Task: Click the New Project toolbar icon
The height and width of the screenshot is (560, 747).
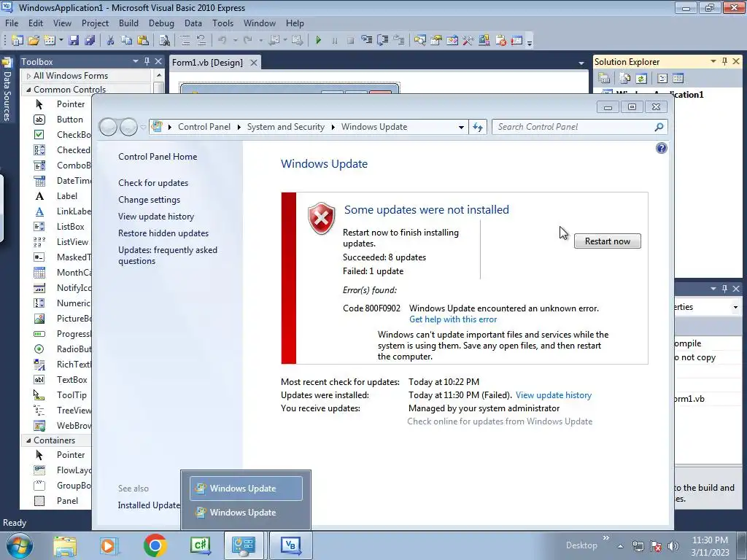Action: pos(18,41)
